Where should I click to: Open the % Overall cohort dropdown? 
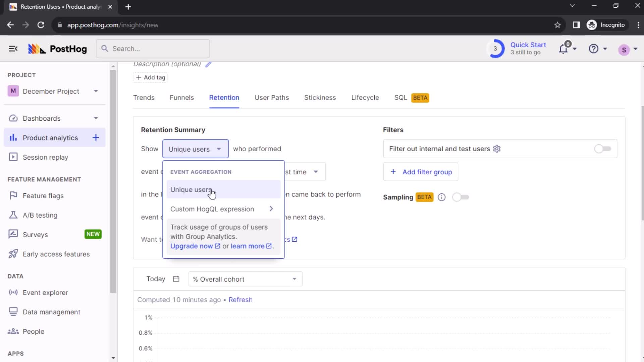pos(245,279)
